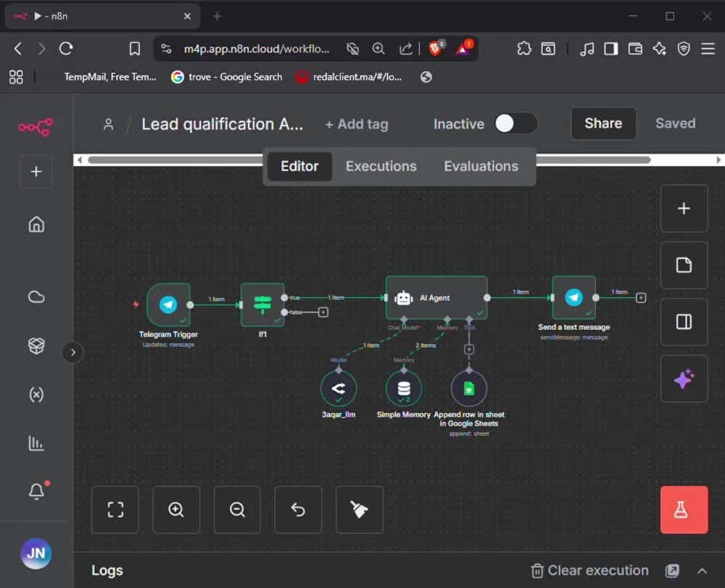This screenshot has width=725, height=588.
Task: Click the tidy up broom icon
Action: 360,510
